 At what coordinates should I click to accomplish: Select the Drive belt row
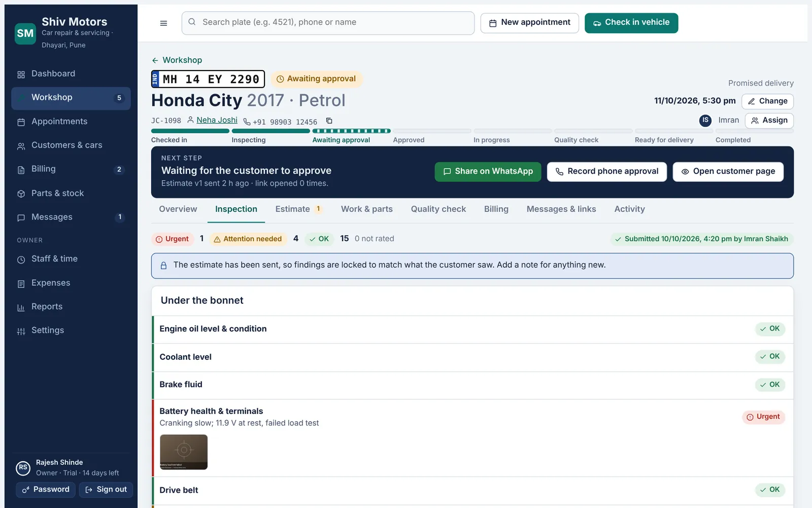point(472,491)
